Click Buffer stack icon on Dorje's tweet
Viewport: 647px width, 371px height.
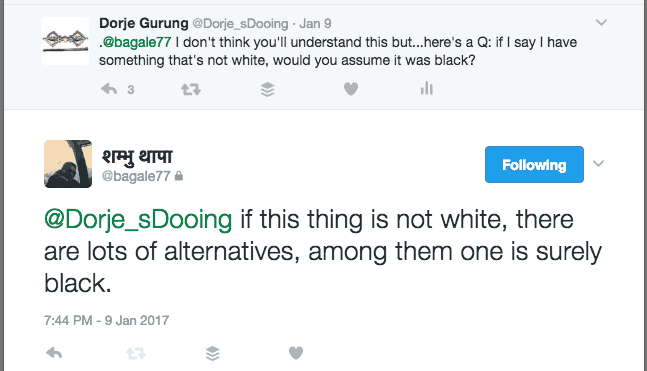click(267, 89)
